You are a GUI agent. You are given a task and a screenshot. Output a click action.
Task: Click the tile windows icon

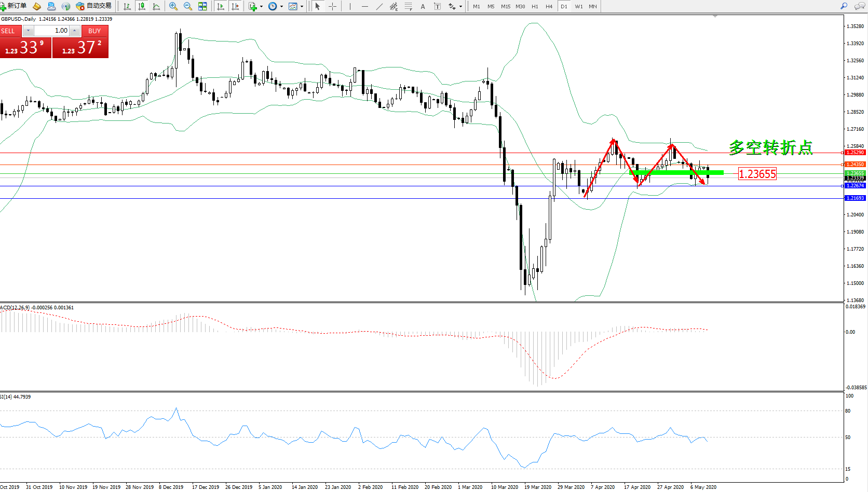(x=202, y=6)
